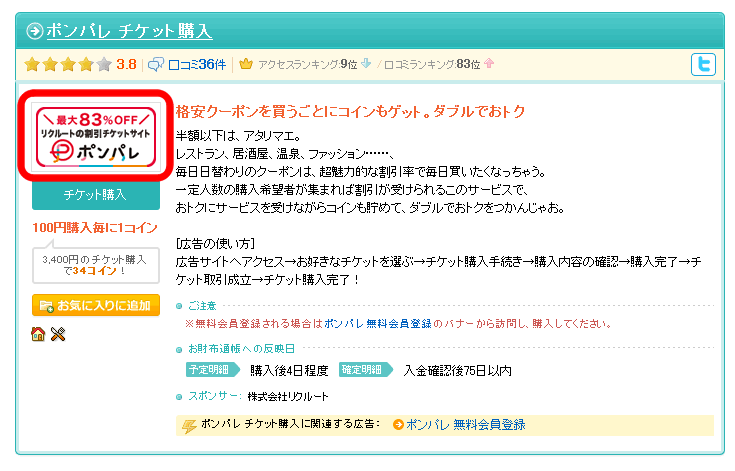The image size is (735, 471).
Task: Click the ご注意 section heading
Action: pos(202,306)
